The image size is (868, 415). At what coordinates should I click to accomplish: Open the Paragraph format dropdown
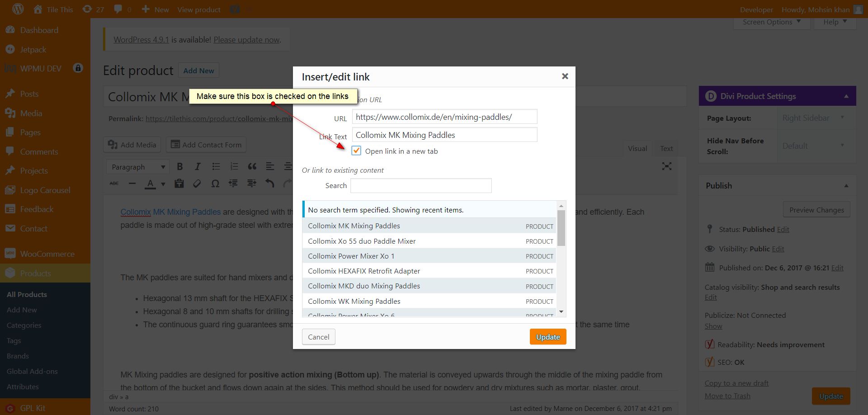[x=138, y=167]
